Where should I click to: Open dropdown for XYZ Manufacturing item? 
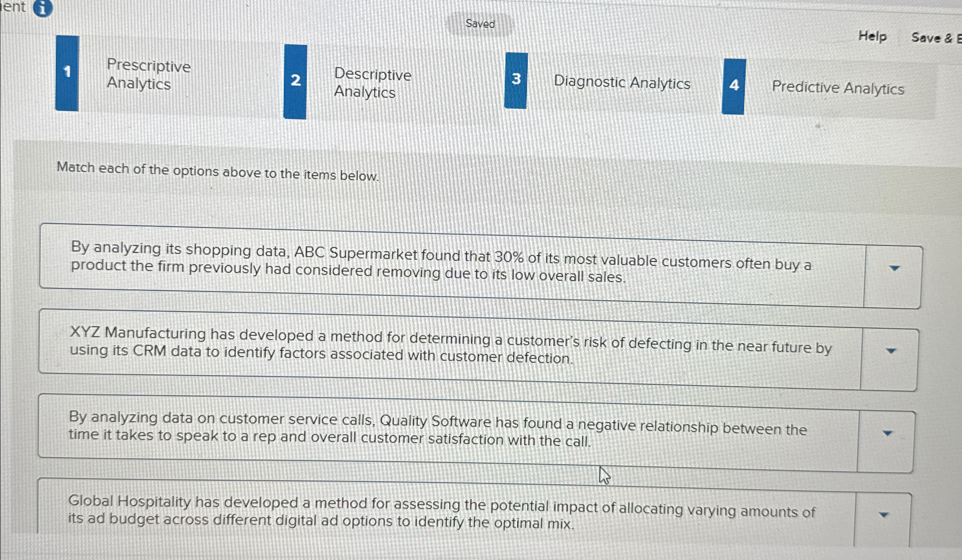(891, 351)
